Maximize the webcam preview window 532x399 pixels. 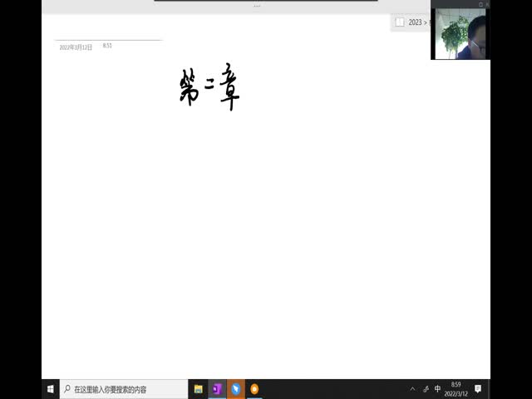480,4
